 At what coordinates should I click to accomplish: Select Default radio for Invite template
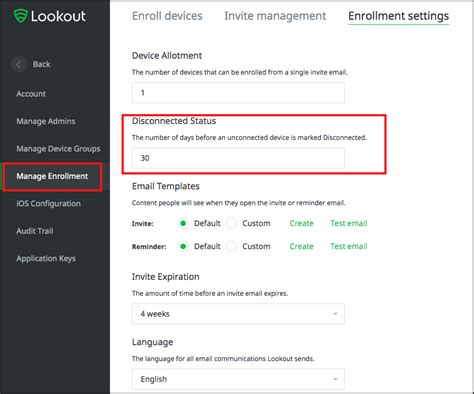click(x=183, y=223)
